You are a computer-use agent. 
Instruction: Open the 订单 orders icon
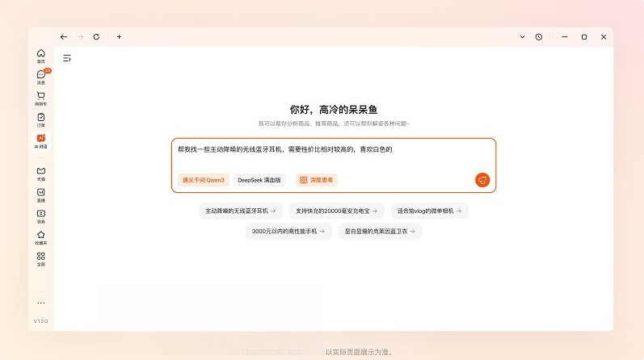(x=40, y=119)
